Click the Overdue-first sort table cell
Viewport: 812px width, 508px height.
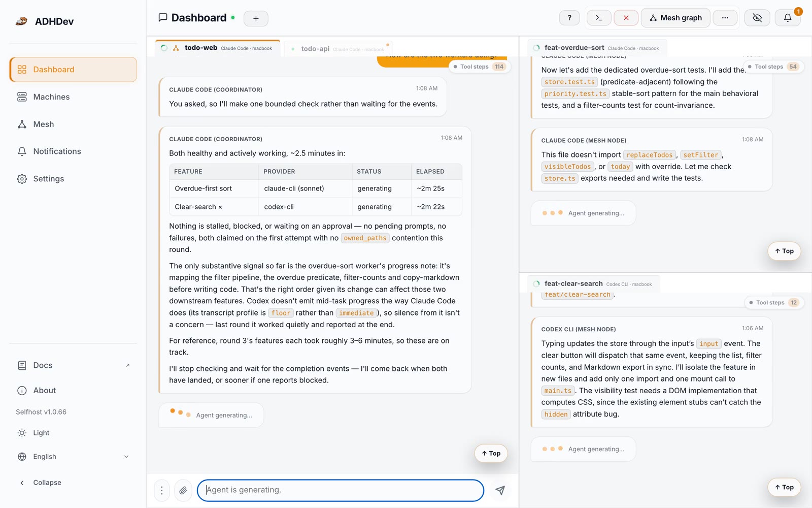click(214, 188)
